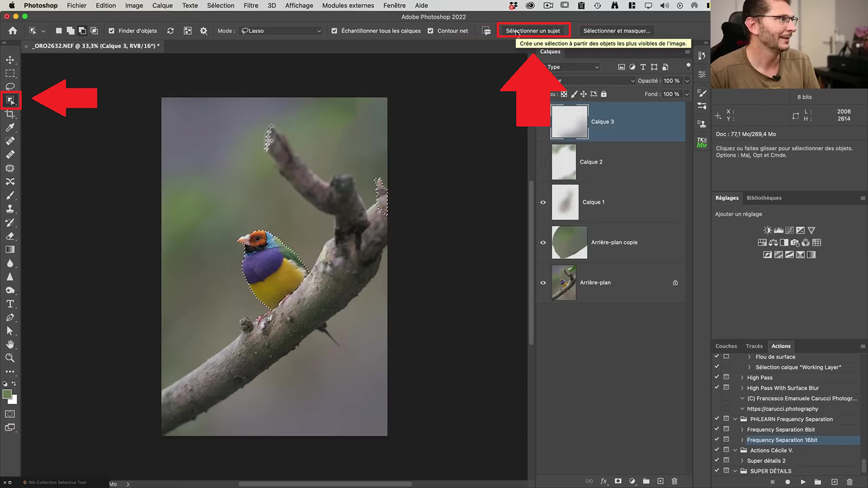Screen dimensions: 868x488
Task: Click Sélectionner et masquer button
Action: point(617,30)
